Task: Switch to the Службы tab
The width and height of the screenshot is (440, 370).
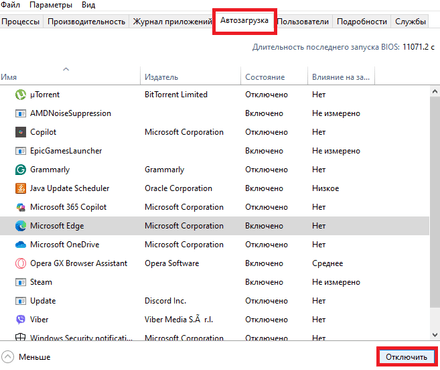Action: coord(410,22)
